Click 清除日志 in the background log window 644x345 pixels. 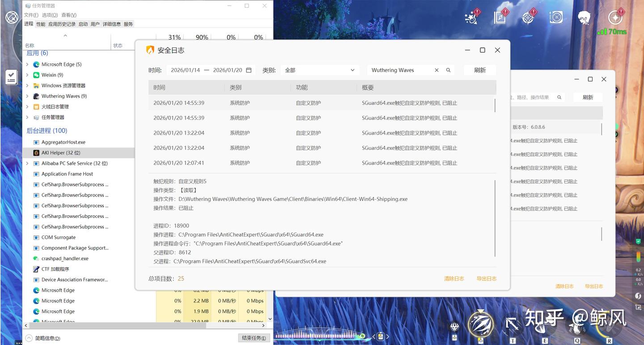click(564, 286)
